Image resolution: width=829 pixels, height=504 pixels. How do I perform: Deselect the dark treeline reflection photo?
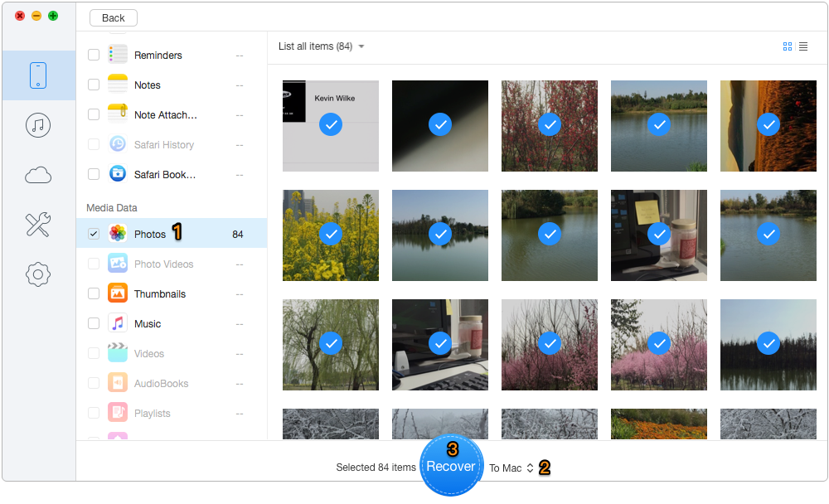pos(768,345)
